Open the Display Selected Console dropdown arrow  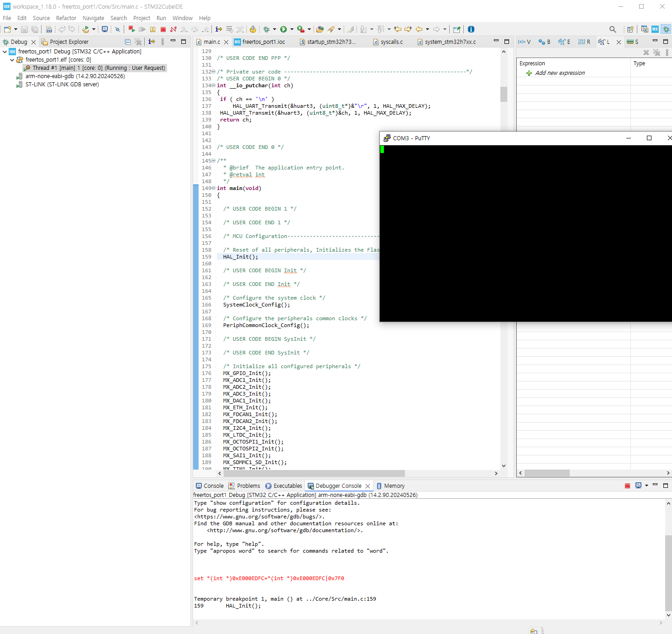coord(646,486)
